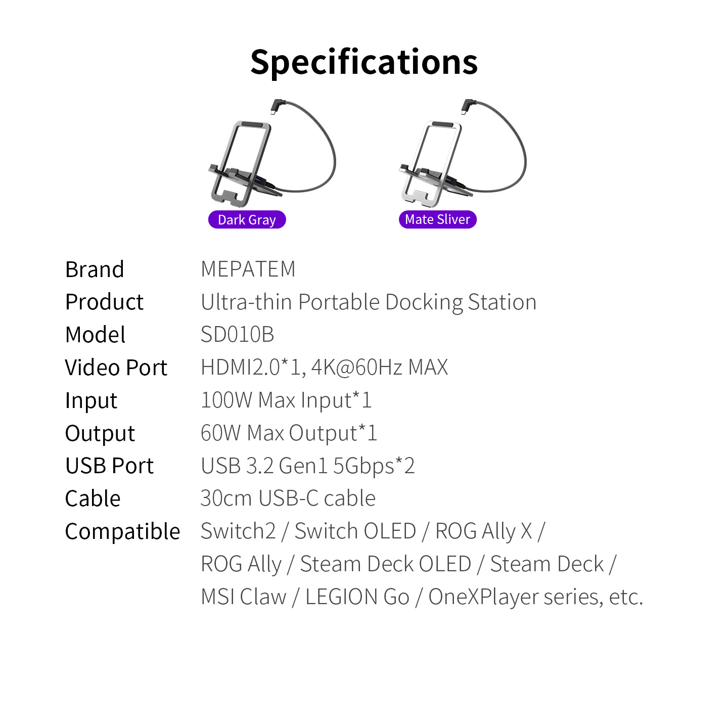
Task: Click the Product label
Action: pos(104,302)
